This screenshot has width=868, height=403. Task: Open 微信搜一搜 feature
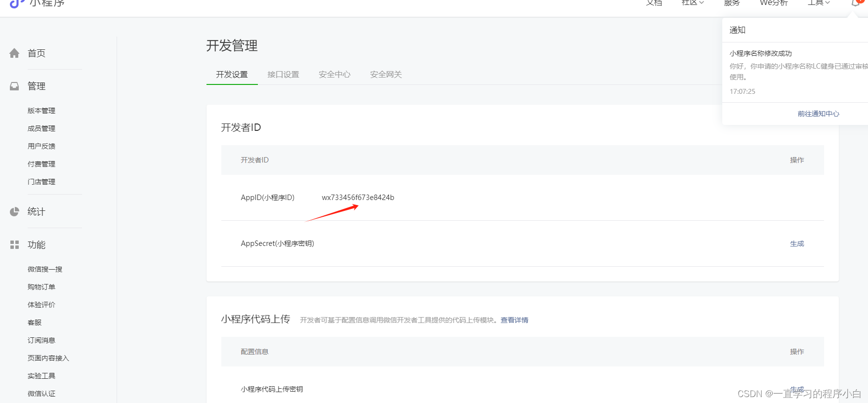[x=45, y=269]
